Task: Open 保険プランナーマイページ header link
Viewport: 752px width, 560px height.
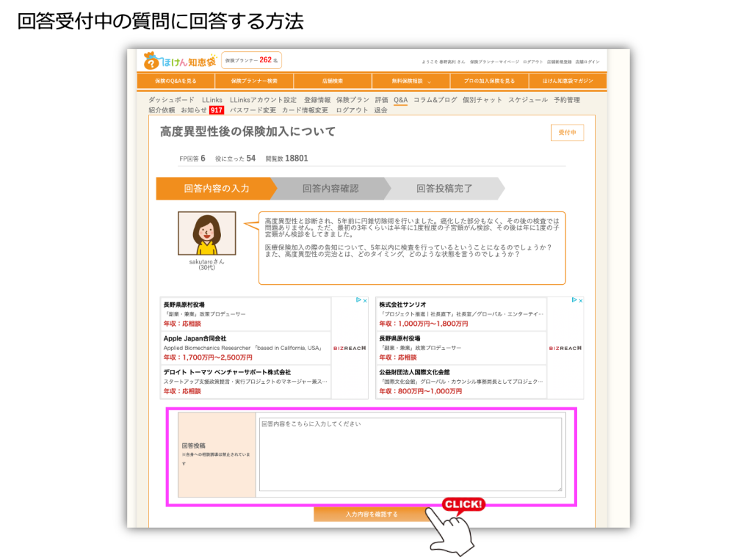Action: [494, 62]
